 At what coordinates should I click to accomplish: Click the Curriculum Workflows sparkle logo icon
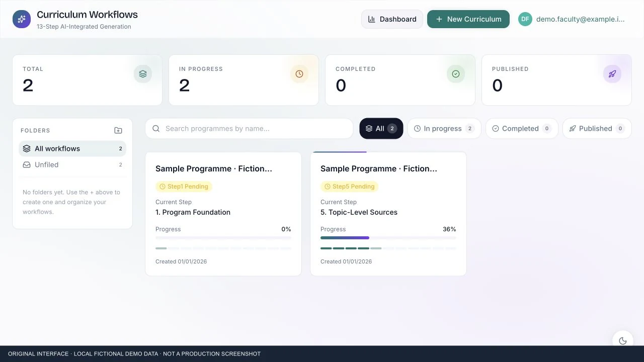tap(22, 19)
